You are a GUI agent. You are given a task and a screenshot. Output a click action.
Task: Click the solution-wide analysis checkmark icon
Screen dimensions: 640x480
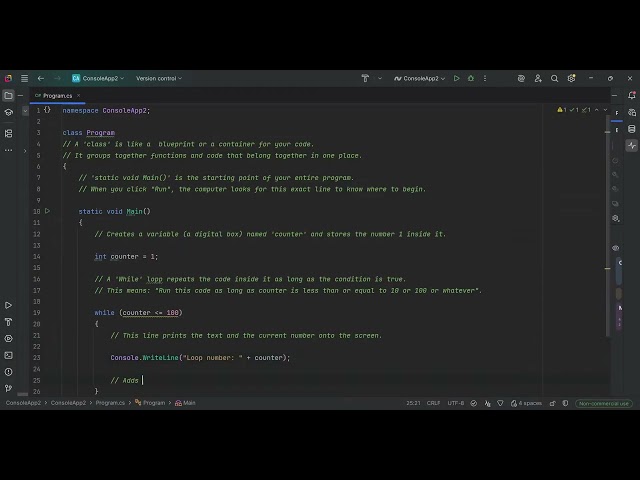click(x=473, y=403)
